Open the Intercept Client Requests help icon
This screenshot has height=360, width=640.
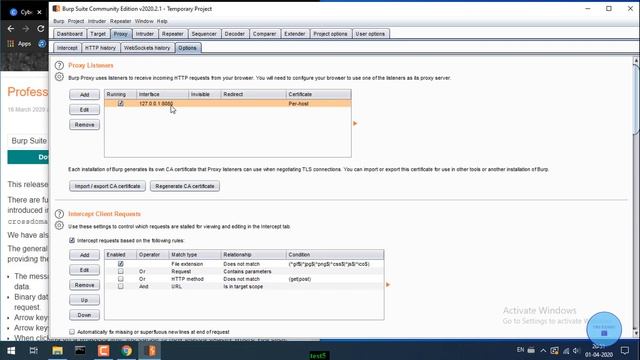(59, 214)
